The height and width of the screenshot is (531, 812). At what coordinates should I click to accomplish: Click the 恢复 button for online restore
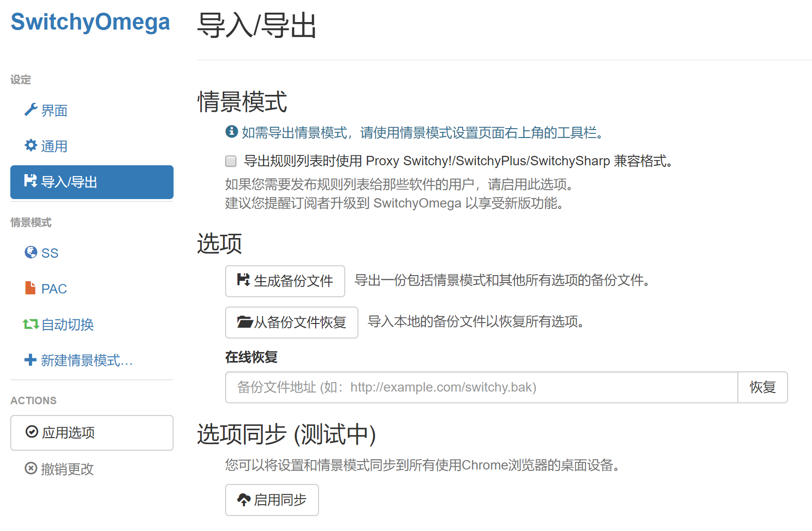[762, 387]
